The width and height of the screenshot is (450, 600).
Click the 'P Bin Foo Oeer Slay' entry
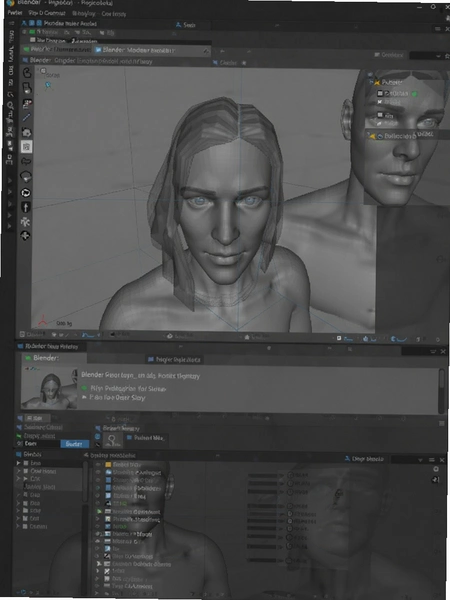(x=114, y=398)
